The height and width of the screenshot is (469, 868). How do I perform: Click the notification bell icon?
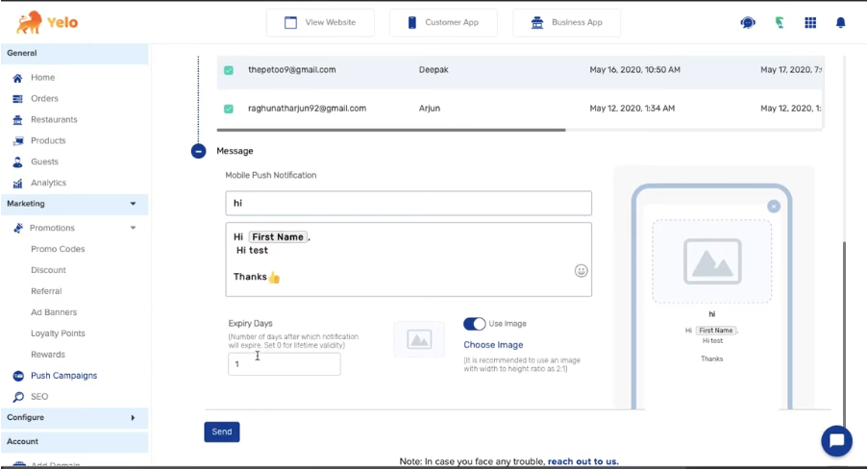[841, 23]
